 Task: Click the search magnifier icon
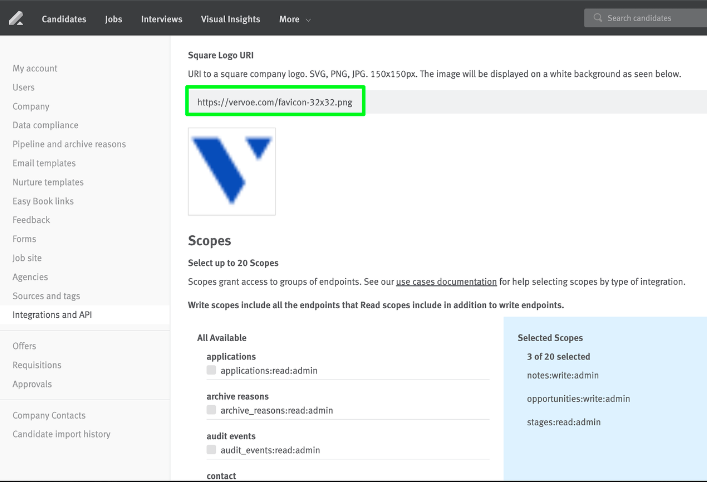coord(598,18)
